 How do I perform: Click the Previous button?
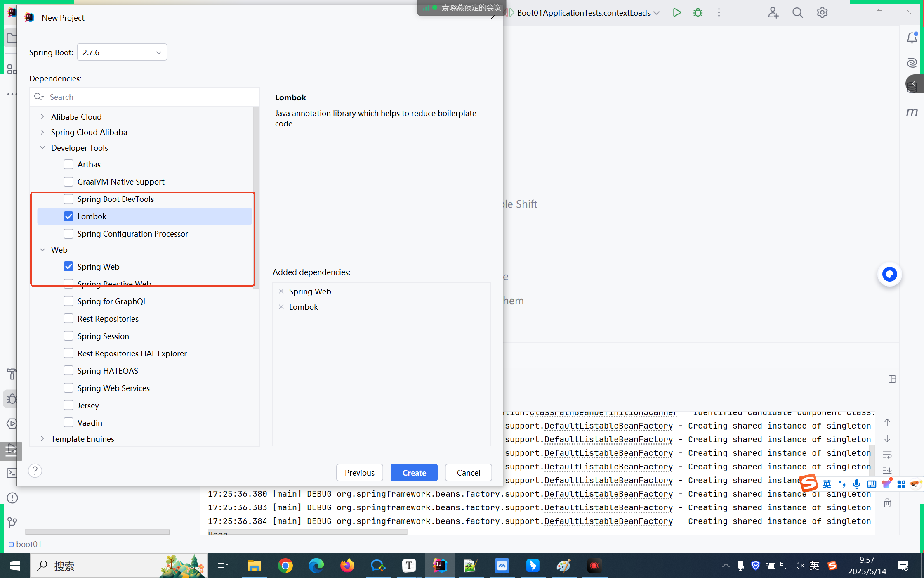tap(359, 473)
